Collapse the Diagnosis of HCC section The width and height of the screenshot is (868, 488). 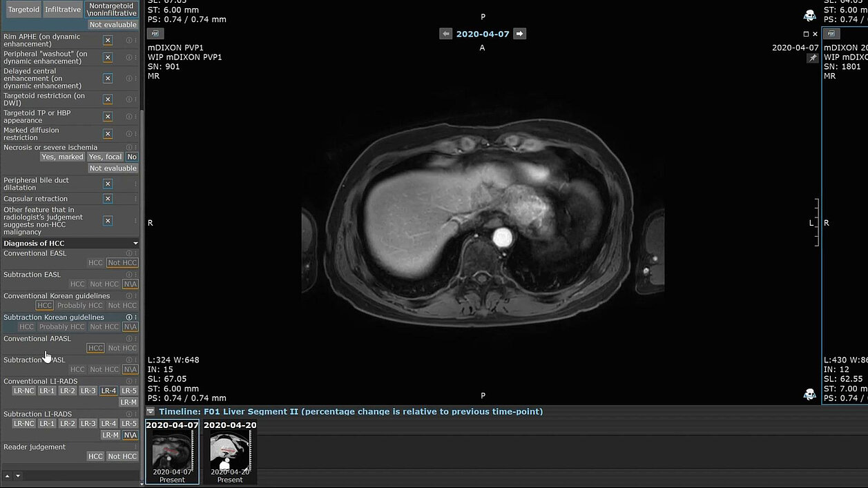[135, 244]
